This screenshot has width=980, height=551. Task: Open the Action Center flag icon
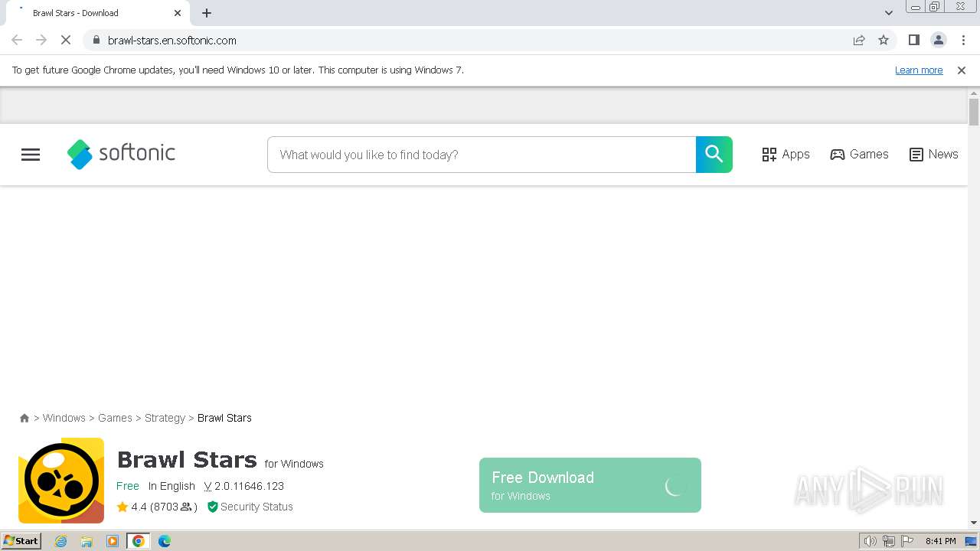(x=907, y=541)
